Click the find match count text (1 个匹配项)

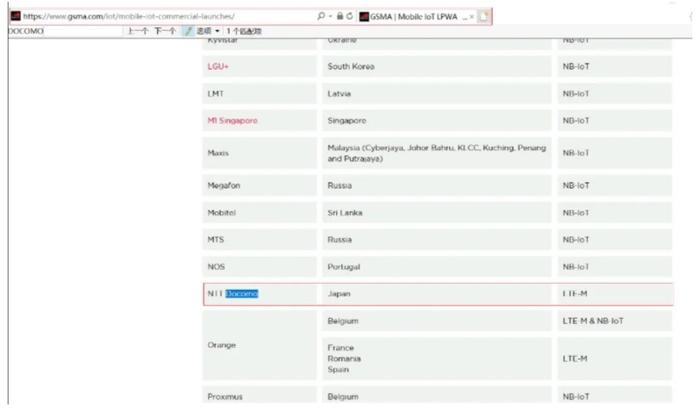pos(244,31)
